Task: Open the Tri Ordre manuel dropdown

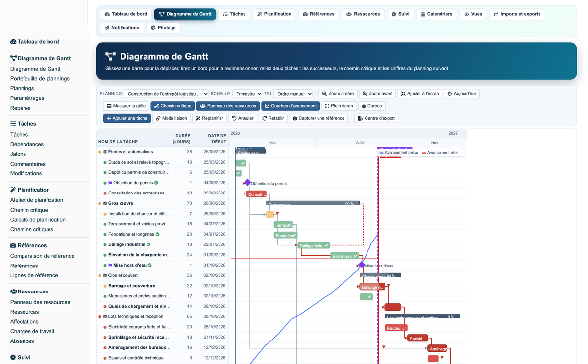Action: 293,94
